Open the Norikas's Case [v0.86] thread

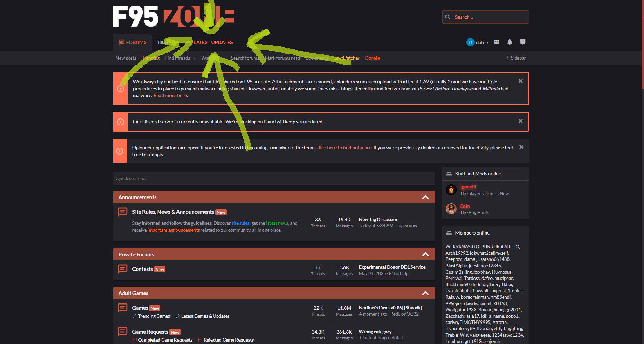390,308
